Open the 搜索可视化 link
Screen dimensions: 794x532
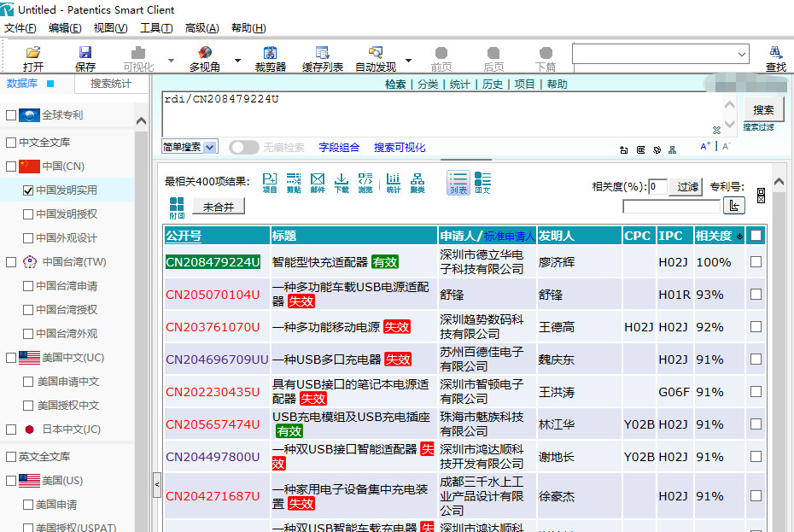pyautogui.click(x=400, y=148)
